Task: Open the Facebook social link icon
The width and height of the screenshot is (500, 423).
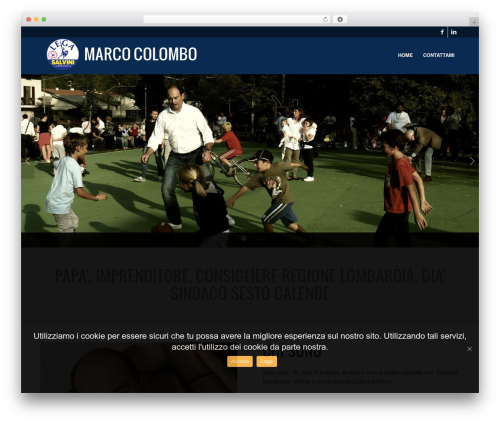Action: point(442,32)
